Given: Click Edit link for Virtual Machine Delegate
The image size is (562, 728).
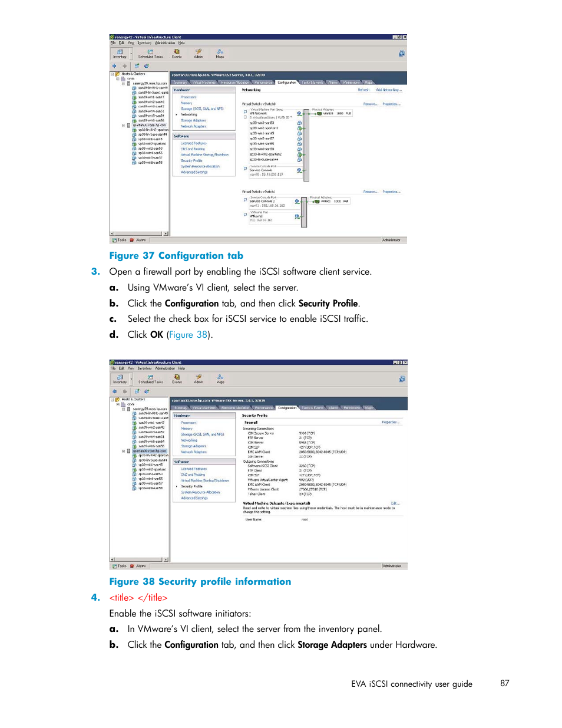Looking at the screenshot, I should (395, 503).
